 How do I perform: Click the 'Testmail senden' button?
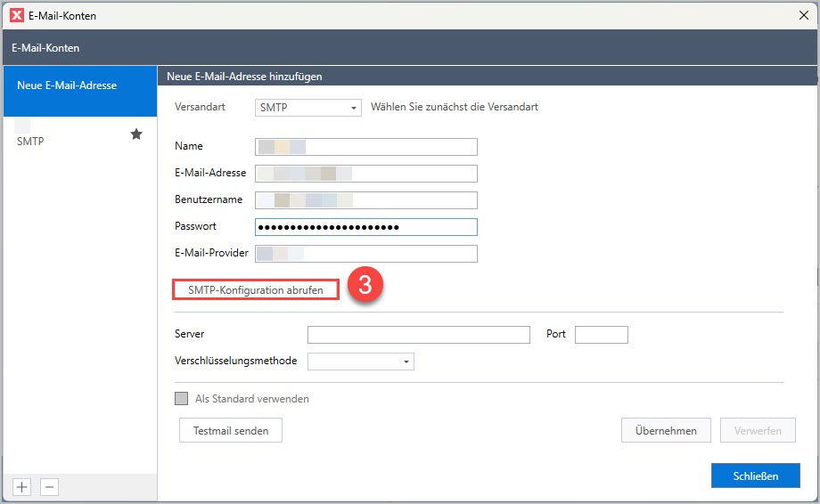tap(231, 431)
